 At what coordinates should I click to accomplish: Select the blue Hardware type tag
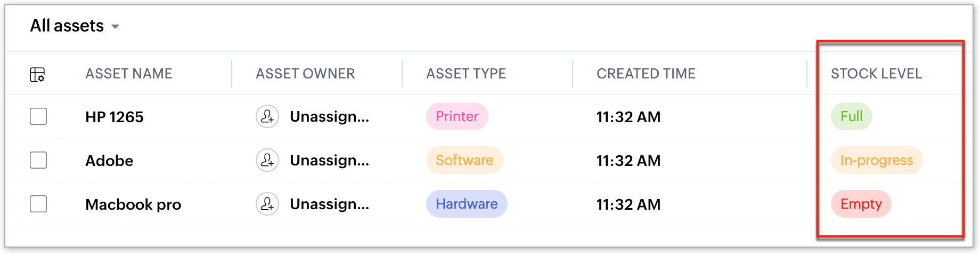pos(467,204)
